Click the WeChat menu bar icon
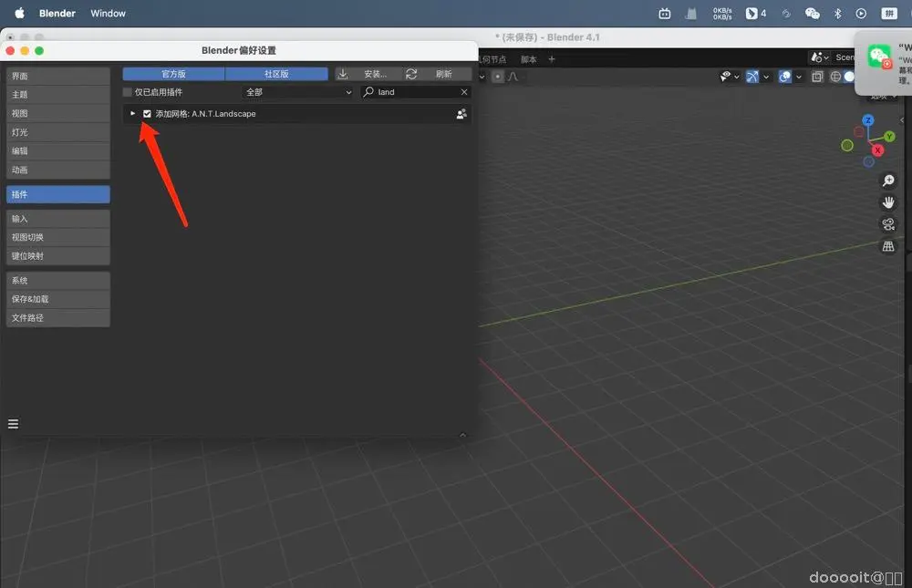Image resolution: width=912 pixels, height=588 pixels. (x=812, y=14)
